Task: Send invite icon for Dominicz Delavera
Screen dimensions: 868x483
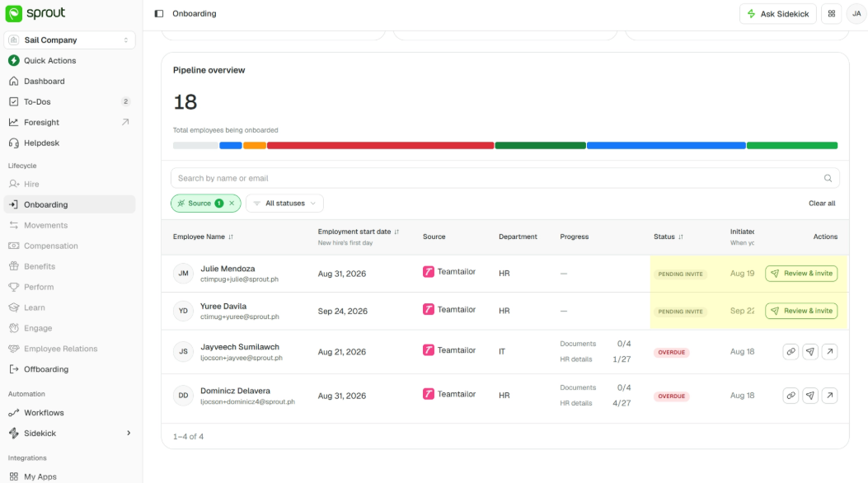Action: click(809, 396)
